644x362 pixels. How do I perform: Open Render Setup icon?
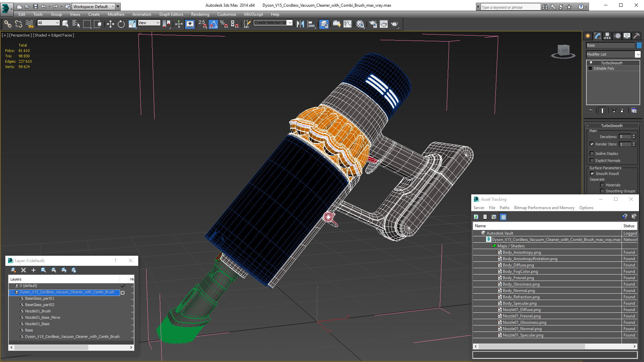coord(373,24)
